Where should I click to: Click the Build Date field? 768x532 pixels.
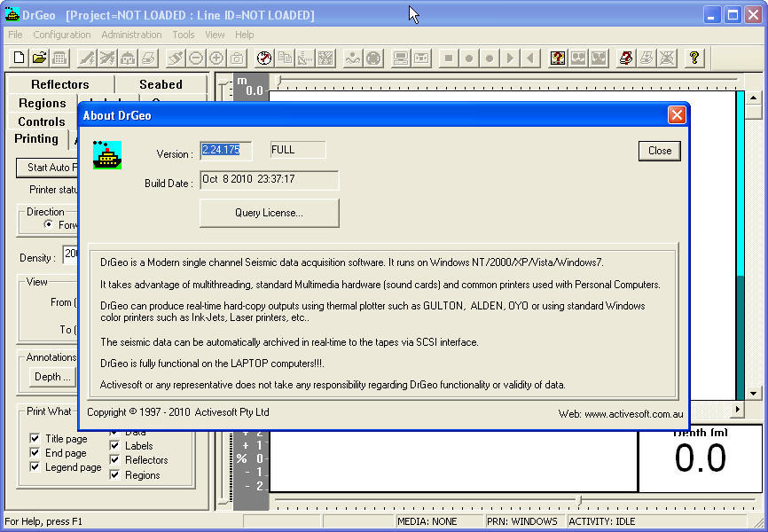269,179
